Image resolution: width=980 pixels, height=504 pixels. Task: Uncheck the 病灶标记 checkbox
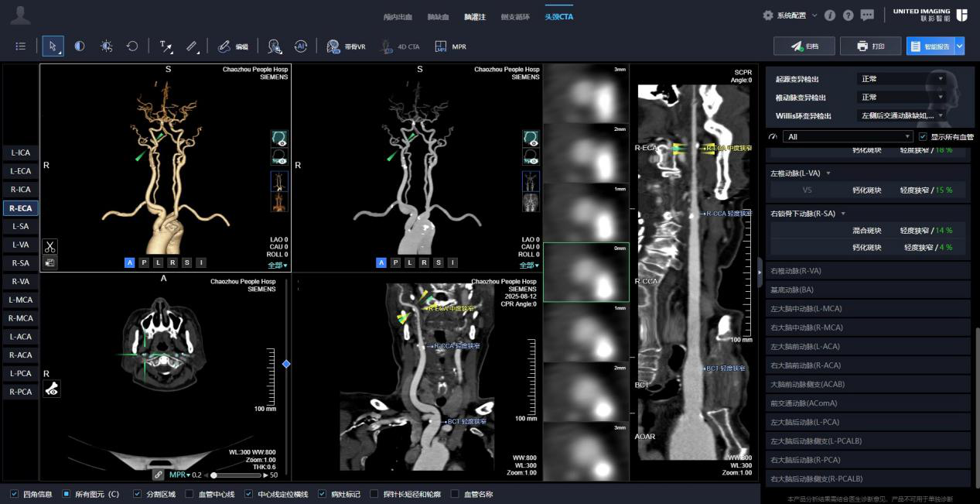322,494
